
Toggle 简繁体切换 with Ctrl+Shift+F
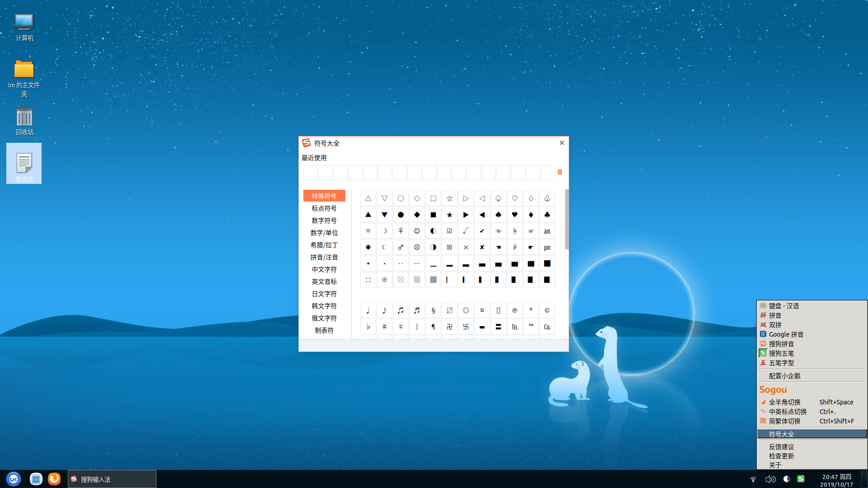coord(809,421)
